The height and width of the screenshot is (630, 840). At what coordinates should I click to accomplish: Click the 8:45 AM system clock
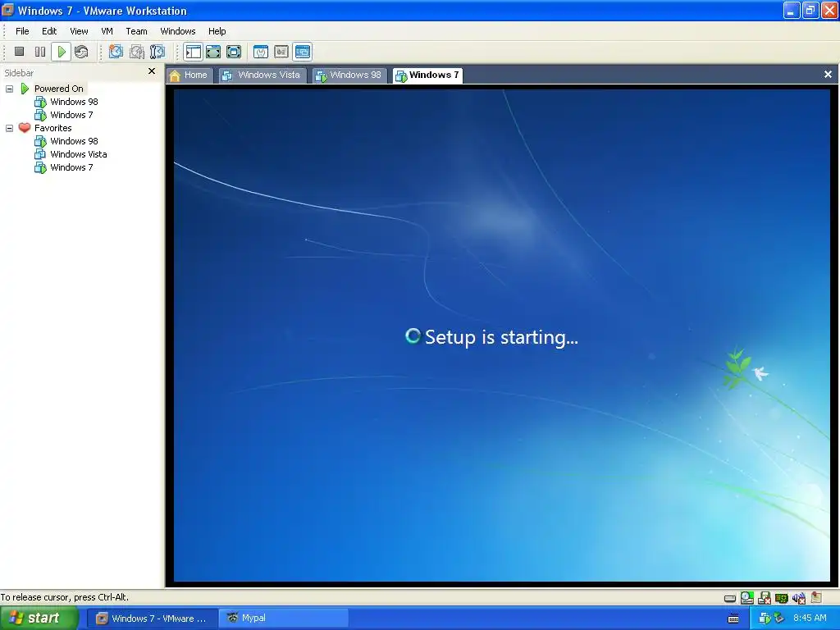click(x=810, y=619)
